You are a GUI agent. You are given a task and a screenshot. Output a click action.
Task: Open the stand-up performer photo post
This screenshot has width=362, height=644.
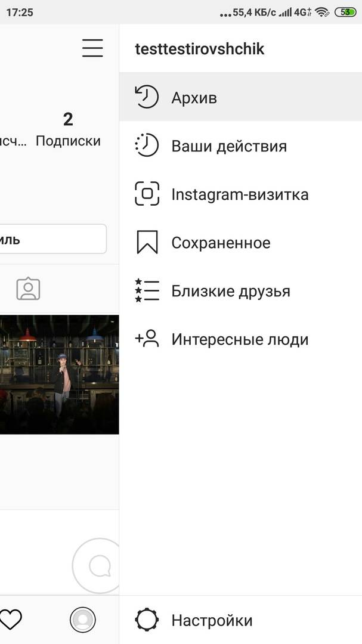tap(59, 374)
